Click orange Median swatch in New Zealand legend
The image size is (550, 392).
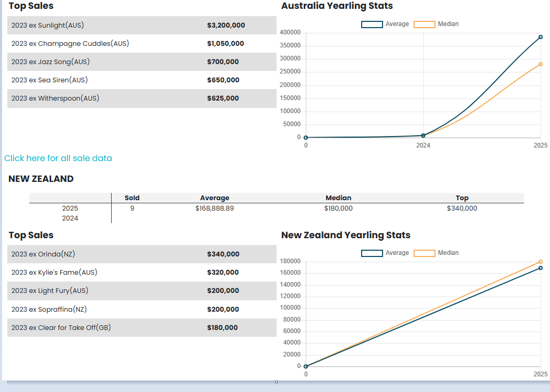pos(424,253)
